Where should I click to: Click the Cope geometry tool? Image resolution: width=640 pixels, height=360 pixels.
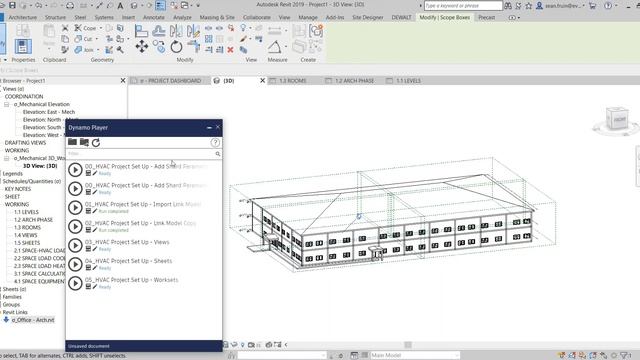[x=85, y=28]
